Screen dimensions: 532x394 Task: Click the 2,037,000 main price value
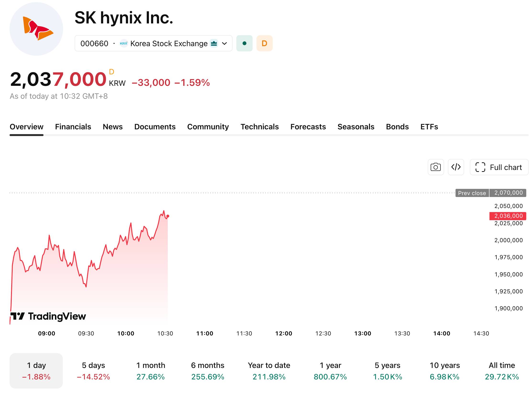click(x=58, y=79)
